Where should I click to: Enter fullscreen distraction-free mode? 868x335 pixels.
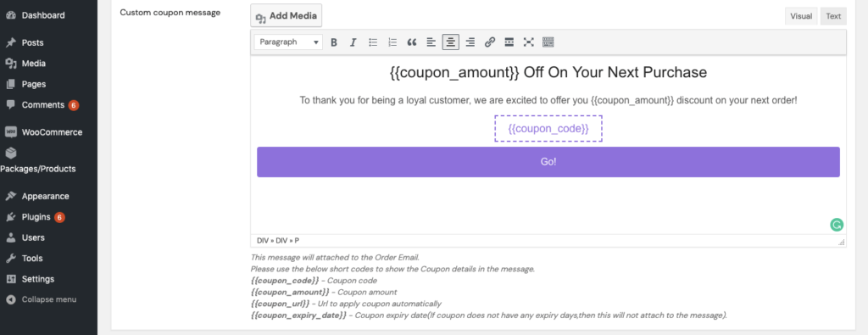[528, 42]
